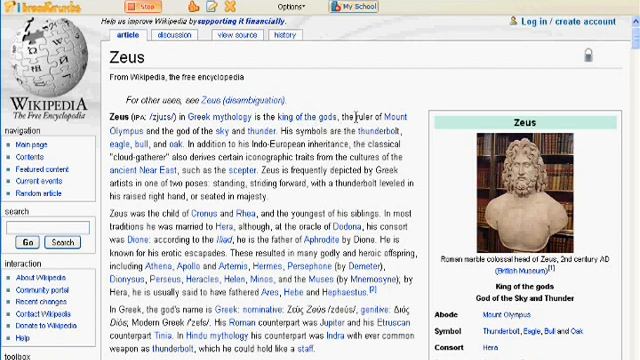Click the edit note pencil icon

[211, 7]
